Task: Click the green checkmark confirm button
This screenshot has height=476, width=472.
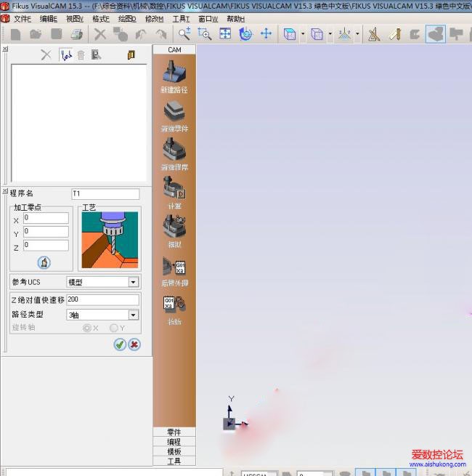Action: click(x=120, y=344)
